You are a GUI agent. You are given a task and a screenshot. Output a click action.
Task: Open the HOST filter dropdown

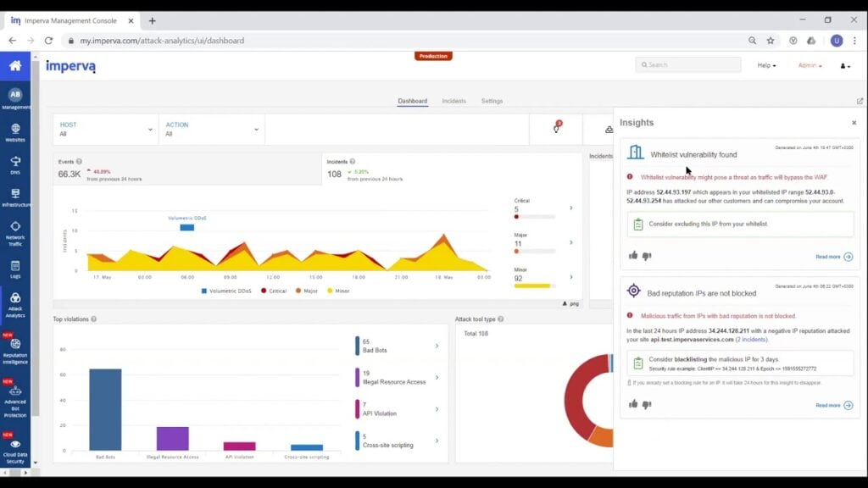pyautogui.click(x=103, y=130)
